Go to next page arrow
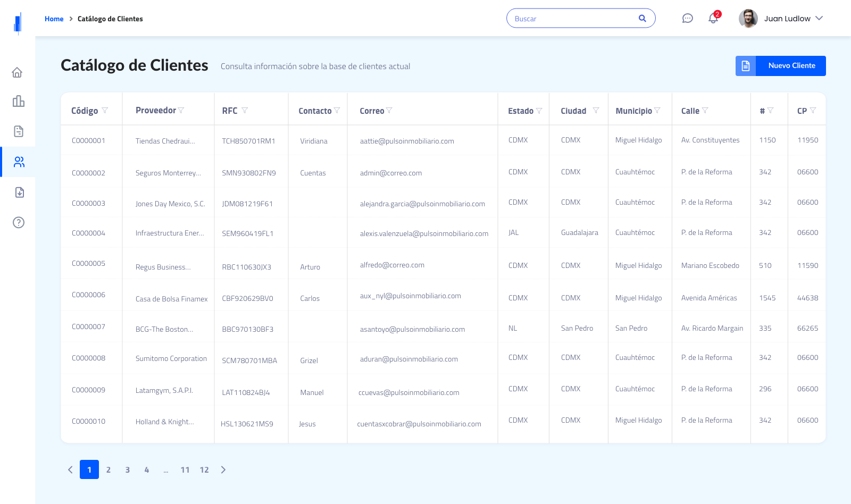Screen dimensions: 851x504 tap(223, 469)
